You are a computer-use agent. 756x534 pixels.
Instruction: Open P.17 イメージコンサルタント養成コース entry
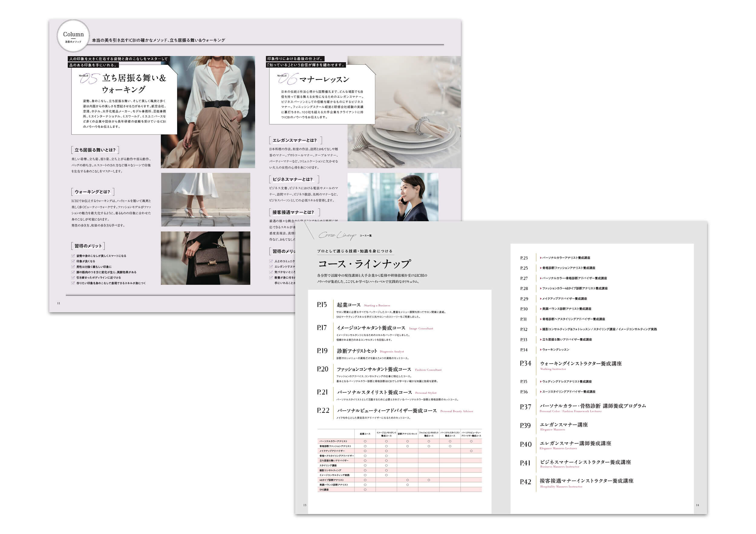click(371, 328)
